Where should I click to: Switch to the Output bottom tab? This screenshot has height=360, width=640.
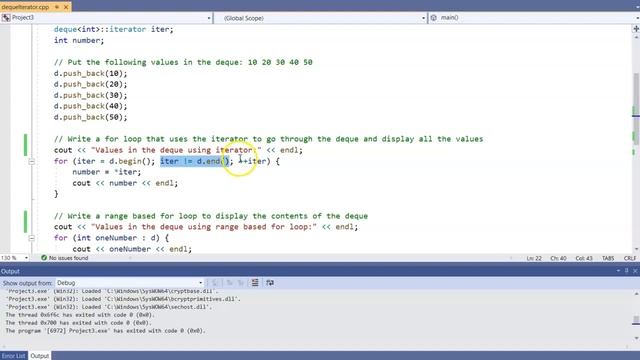click(x=40, y=356)
